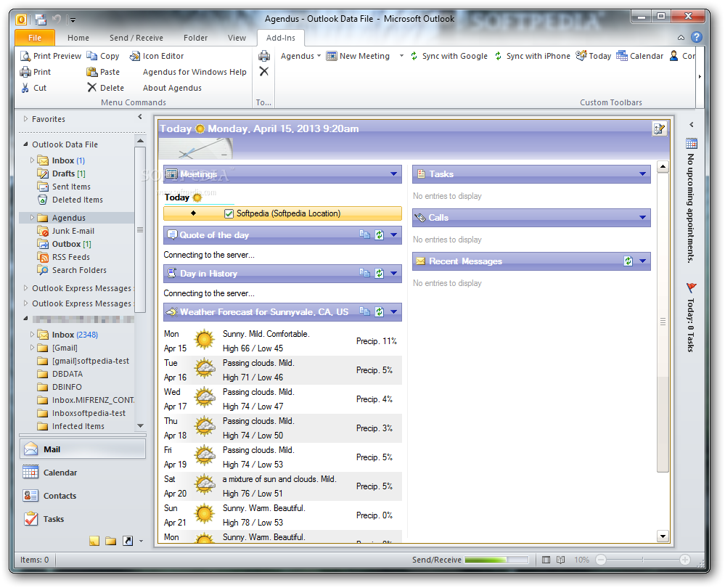Click the Today page scroll down arrow

tap(663, 536)
